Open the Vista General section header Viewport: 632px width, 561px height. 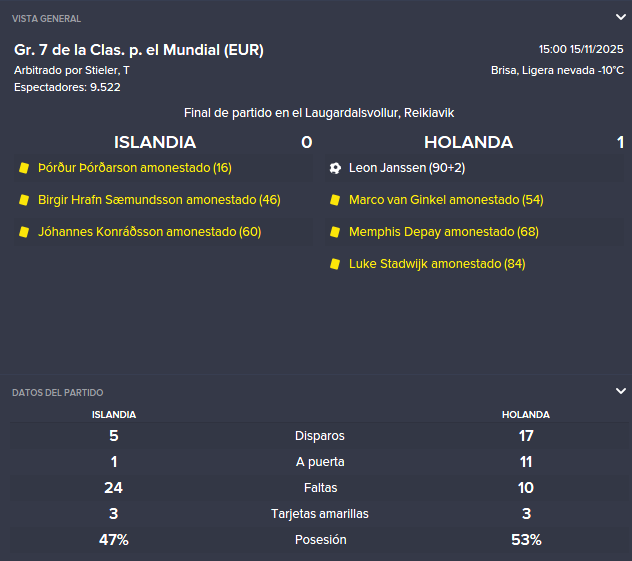46,19
